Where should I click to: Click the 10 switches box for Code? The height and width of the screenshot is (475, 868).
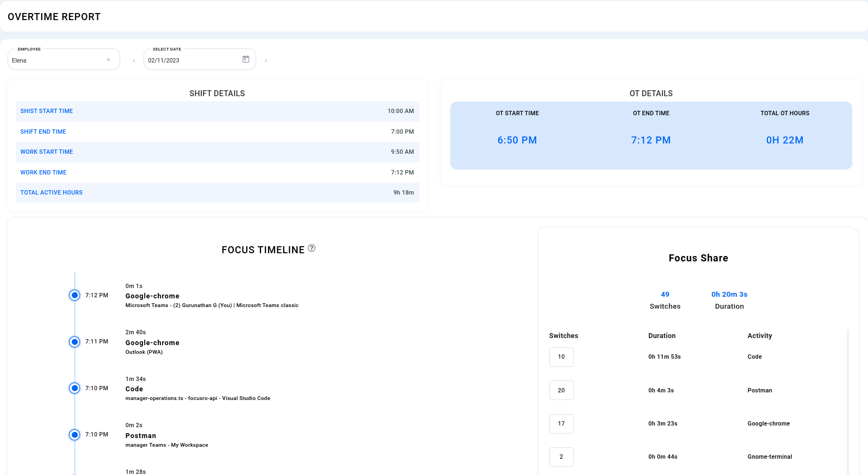[x=561, y=357]
